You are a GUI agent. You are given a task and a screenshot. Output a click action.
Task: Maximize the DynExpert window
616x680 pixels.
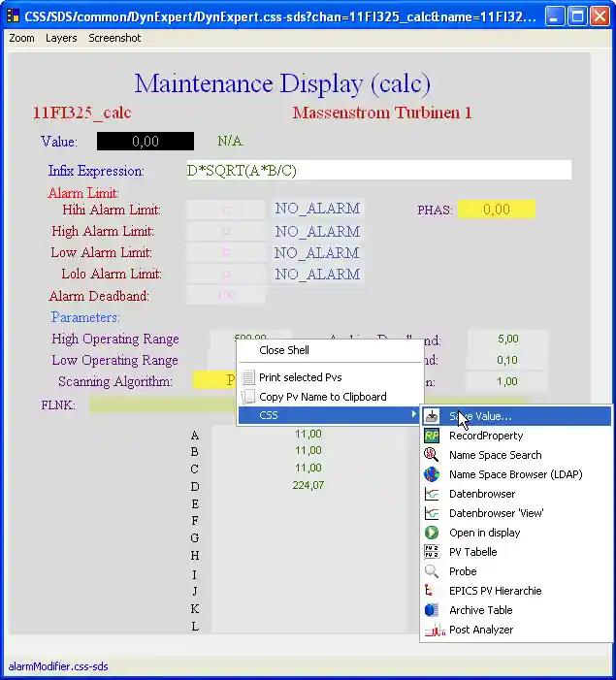pos(577,16)
